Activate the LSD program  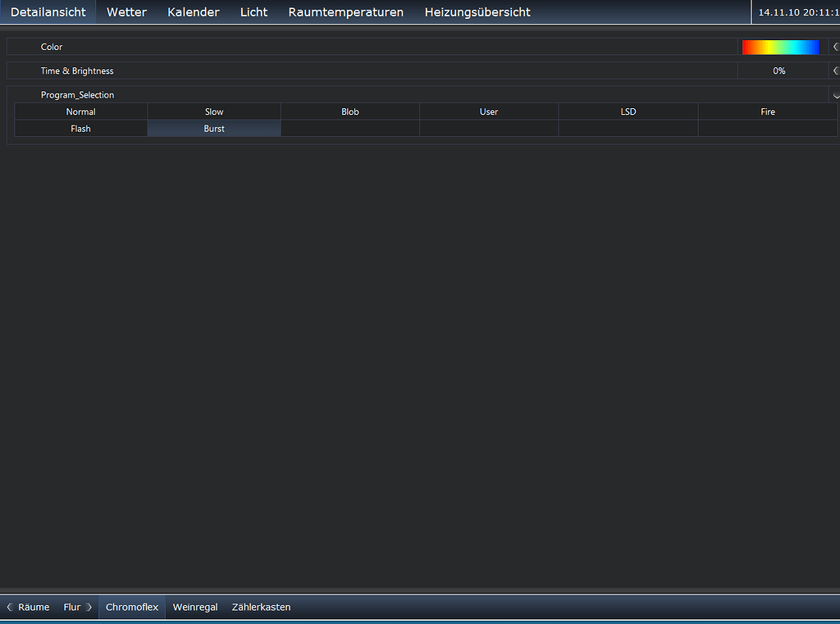click(628, 112)
